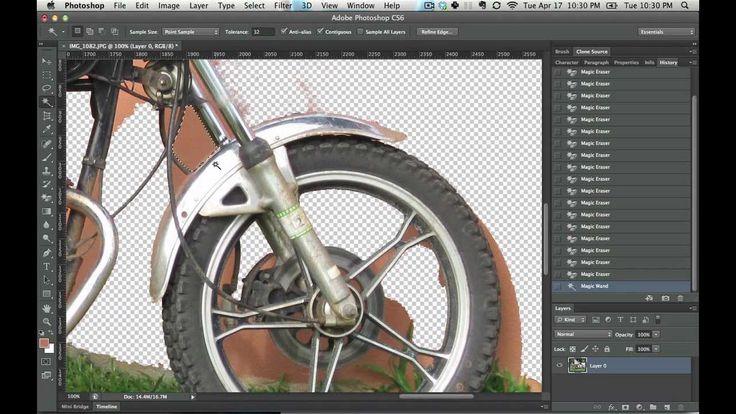
Task: Toggle Quick Mask mode
Action: point(46,362)
